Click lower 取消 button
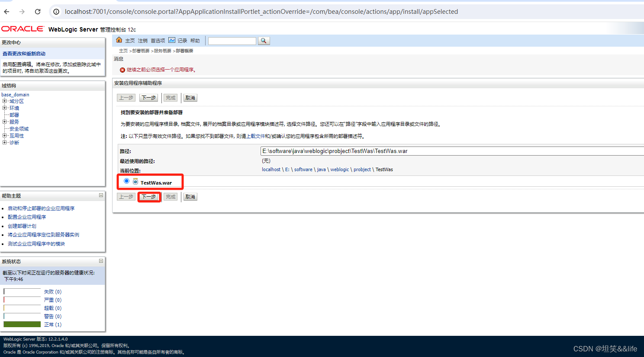Viewport: 644px width, 357px height. point(190,197)
